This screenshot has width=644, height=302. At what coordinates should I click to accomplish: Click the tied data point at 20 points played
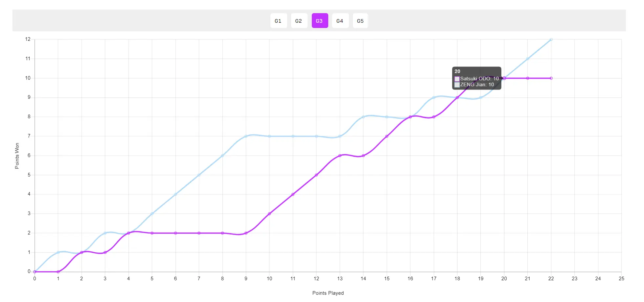click(x=504, y=78)
